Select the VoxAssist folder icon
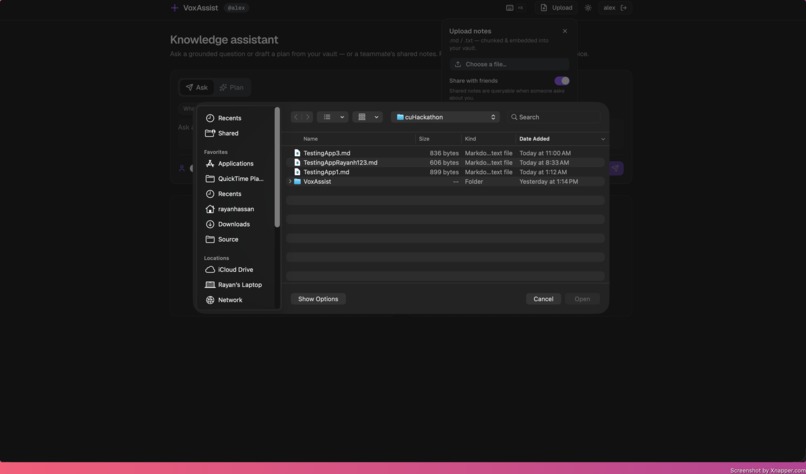 click(297, 181)
